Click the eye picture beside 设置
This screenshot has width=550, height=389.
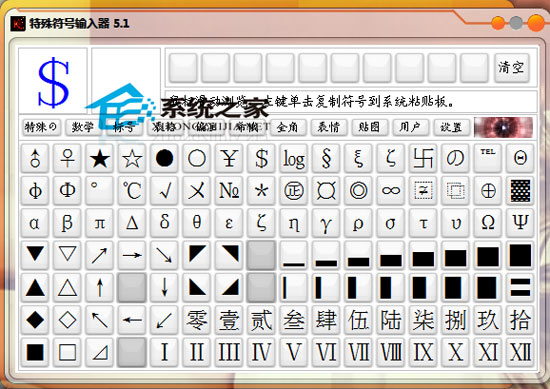(503, 127)
